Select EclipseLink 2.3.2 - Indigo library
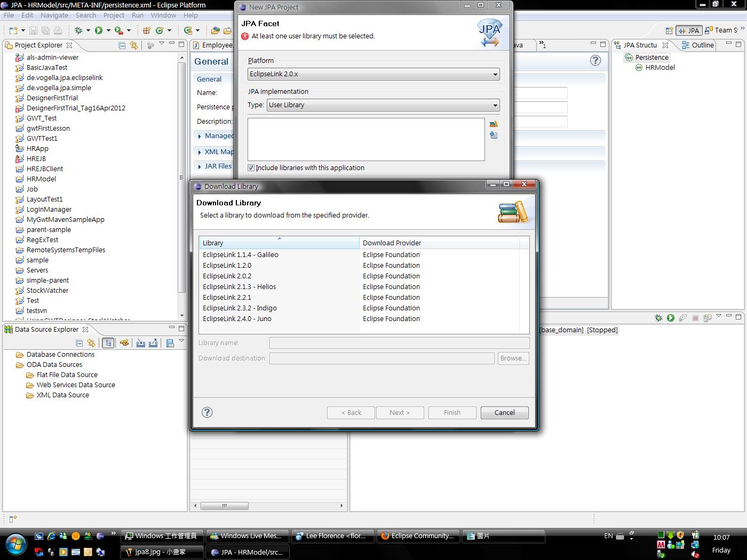Image resolution: width=747 pixels, height=560 pixels. pos(240,308)
